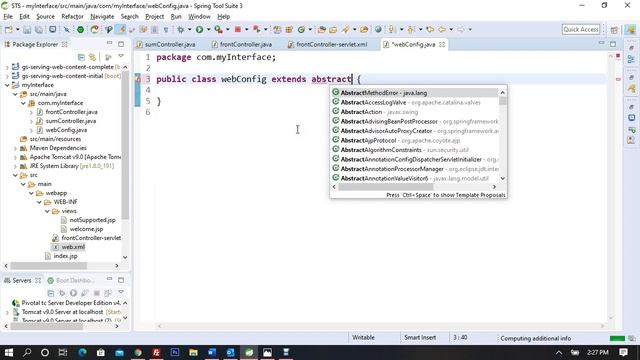
Task: Open the Source menu
Action: pos(45,17)
